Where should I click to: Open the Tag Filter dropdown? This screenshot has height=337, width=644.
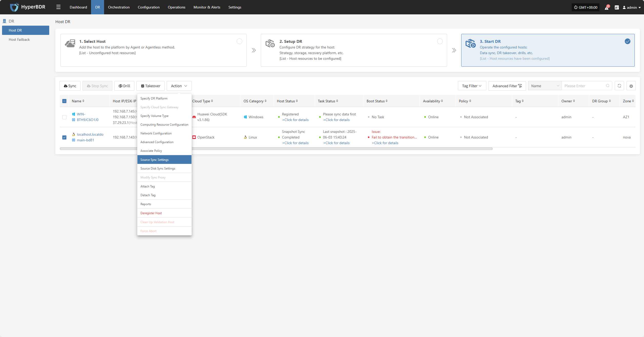click(472, 86)
